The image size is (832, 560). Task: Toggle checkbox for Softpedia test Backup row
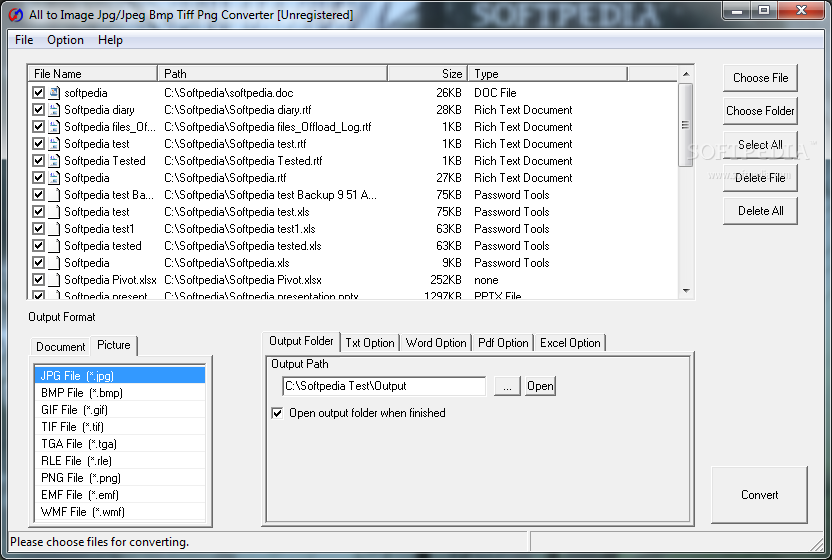(x=38, y=195)
